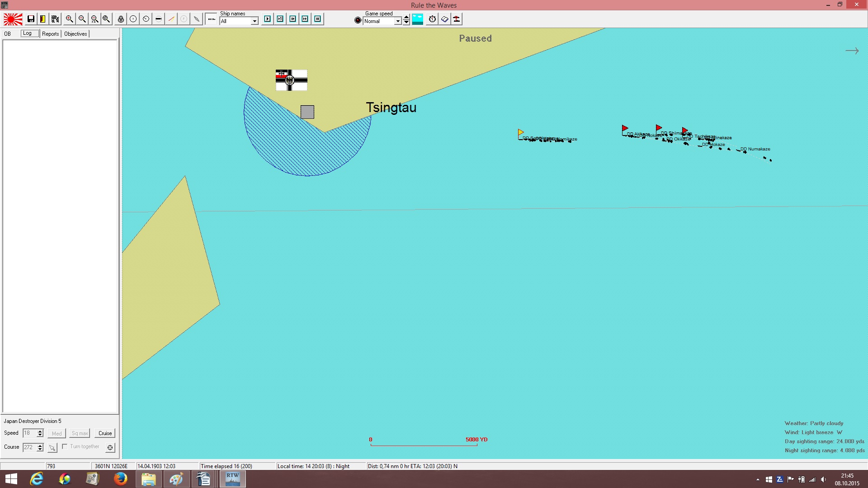The height and width of the screenshot is (488, 868).
Task: Click the Japanese rising sun flag icon
Action: click(13, 19)
